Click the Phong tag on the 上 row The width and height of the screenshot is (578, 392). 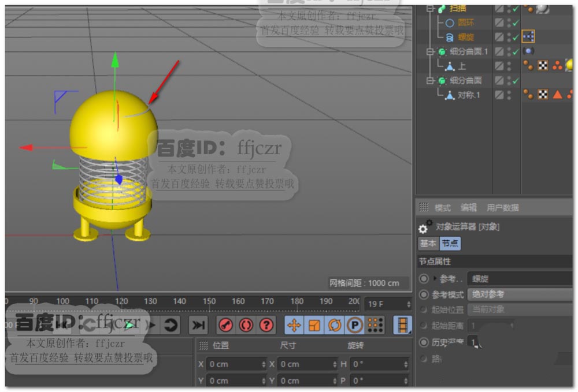click(528, 65)
